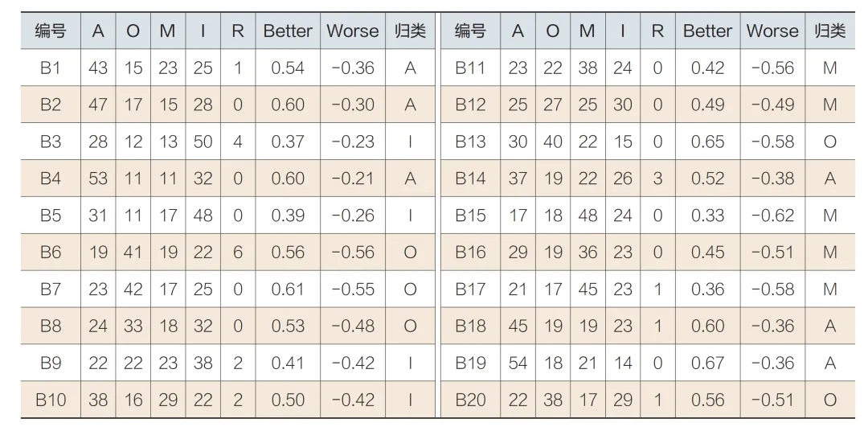Click the 0.67 Better value for B19
Image resolution: width=868 pixels, height=431 pixels.
point(707,363)
